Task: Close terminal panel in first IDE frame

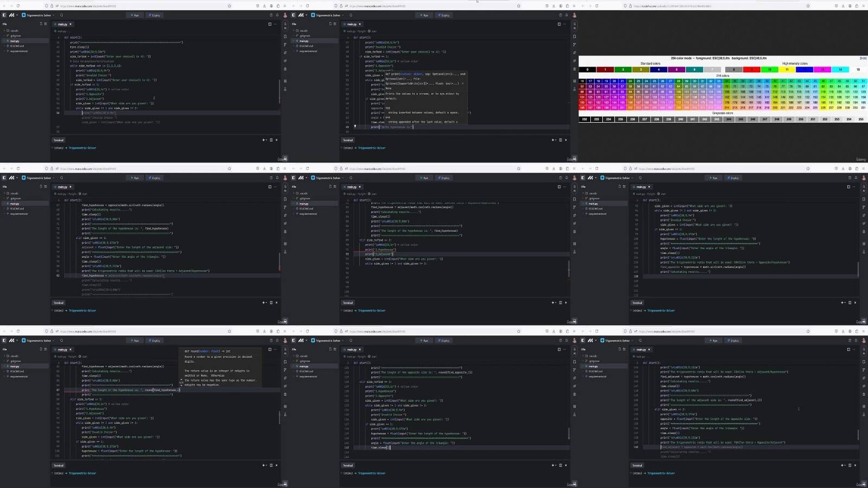Action: pyautogui.click(x=276, y=140)
